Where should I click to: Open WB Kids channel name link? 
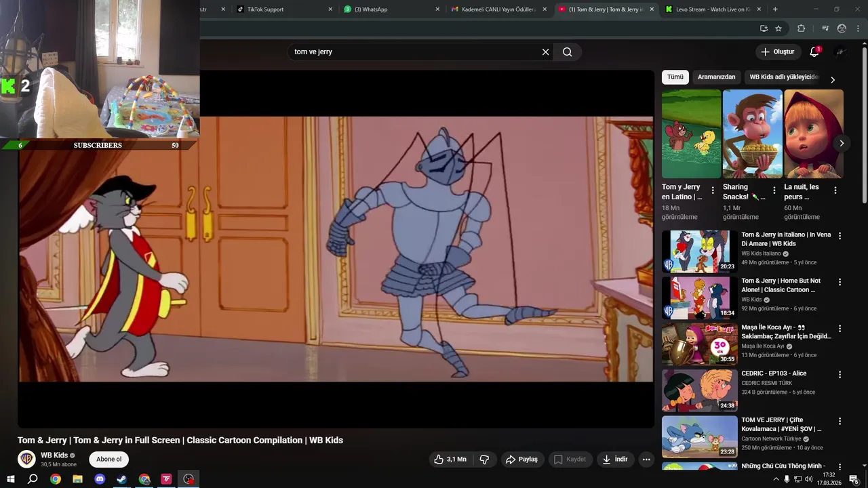(54, 455)
